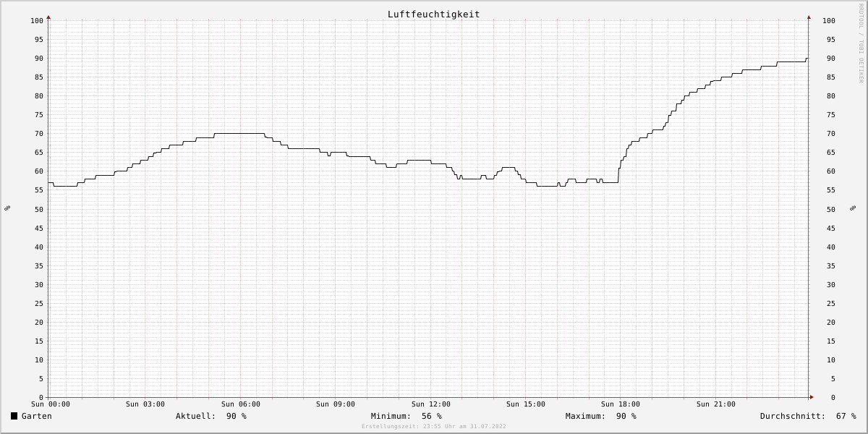Select 85 on the right y-axis
The width and height of the screenshot is (868, 434).
point(831,77)
